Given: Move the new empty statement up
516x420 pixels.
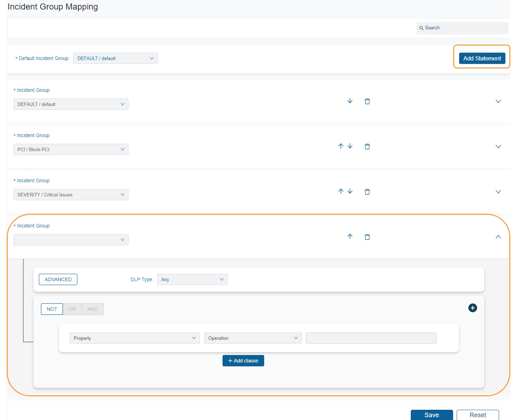Looking at the screenshot, I should [x=350, y=237].
